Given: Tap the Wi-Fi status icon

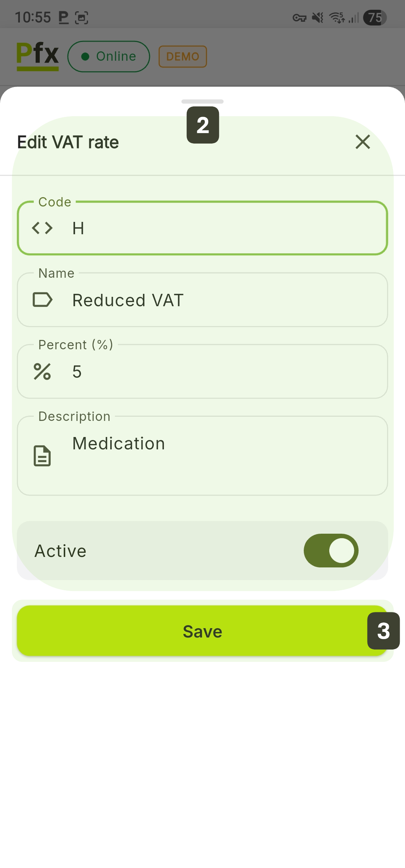Looking at the screenshot, I should [337, 18].
